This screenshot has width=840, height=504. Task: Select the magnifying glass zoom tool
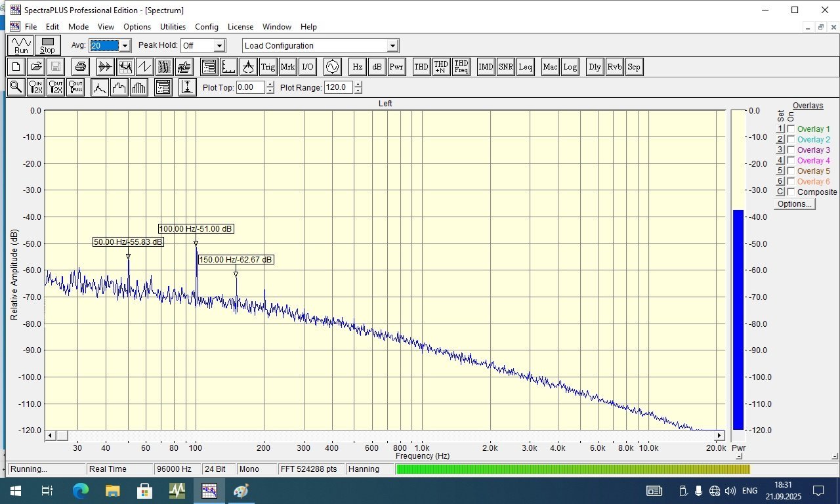point(16,87)
